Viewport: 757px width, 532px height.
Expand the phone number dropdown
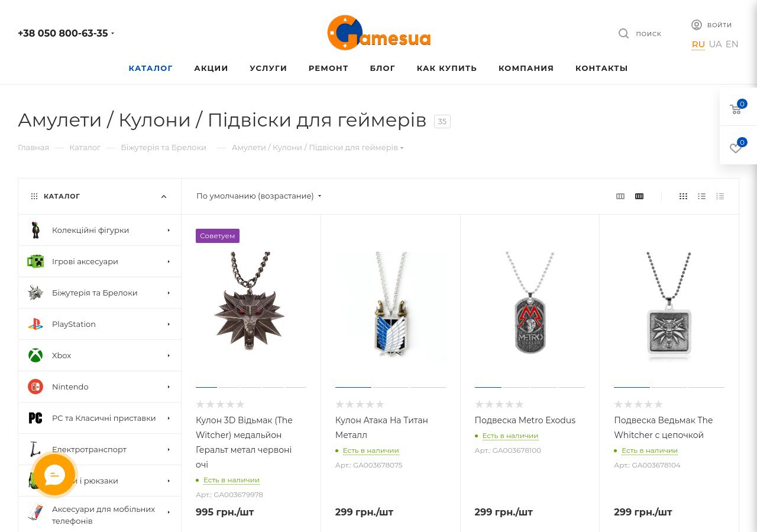(x=112, y=34)
